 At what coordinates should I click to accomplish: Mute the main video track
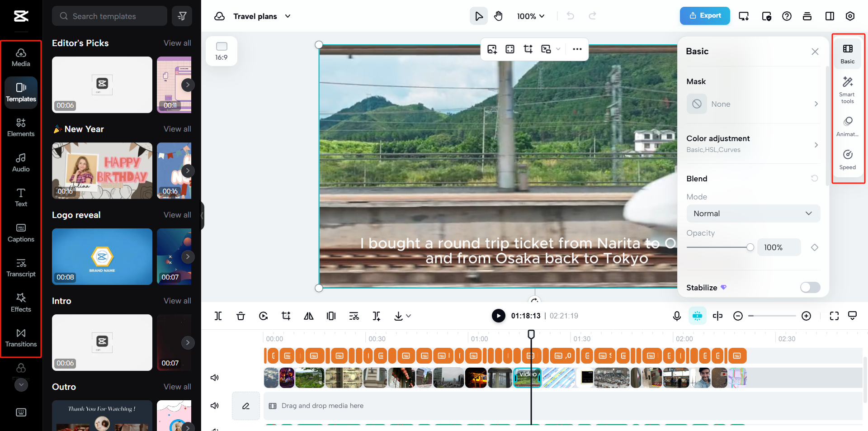(x=215, y=378)
